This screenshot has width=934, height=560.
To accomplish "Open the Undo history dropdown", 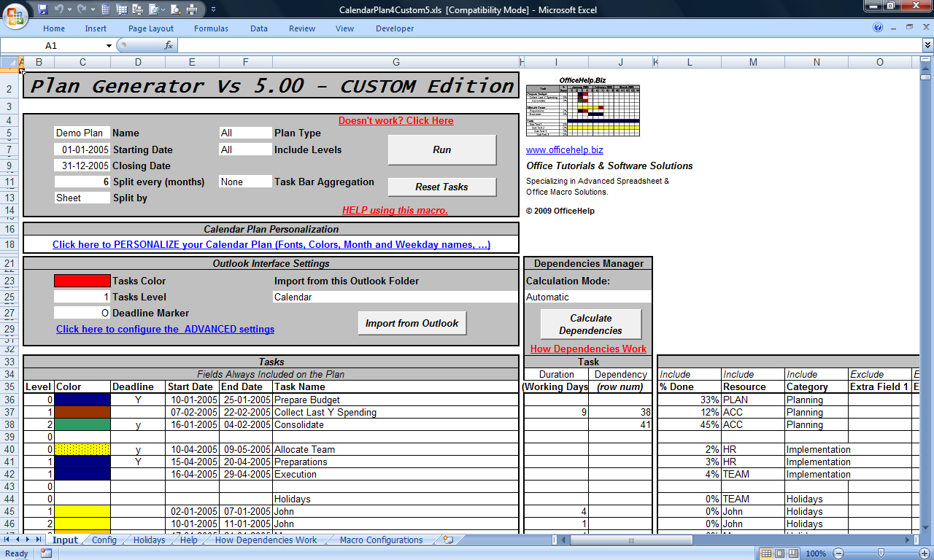I will click(69, 9).
